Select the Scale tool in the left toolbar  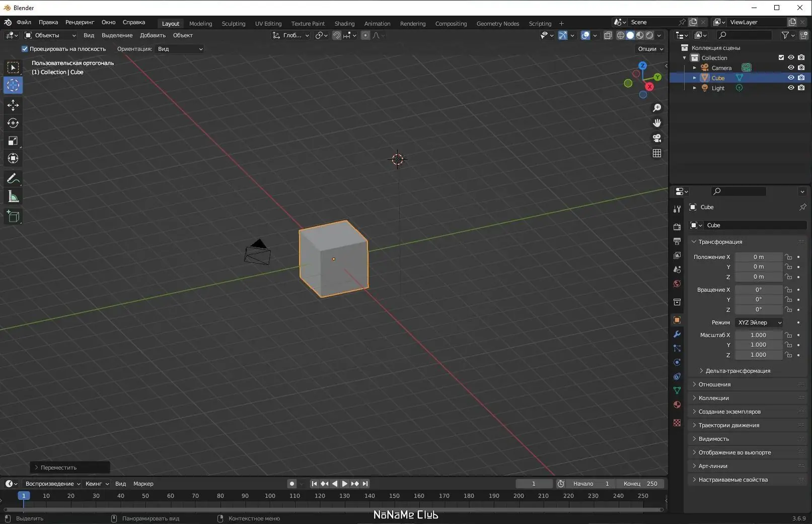click(x=13, y=141)
